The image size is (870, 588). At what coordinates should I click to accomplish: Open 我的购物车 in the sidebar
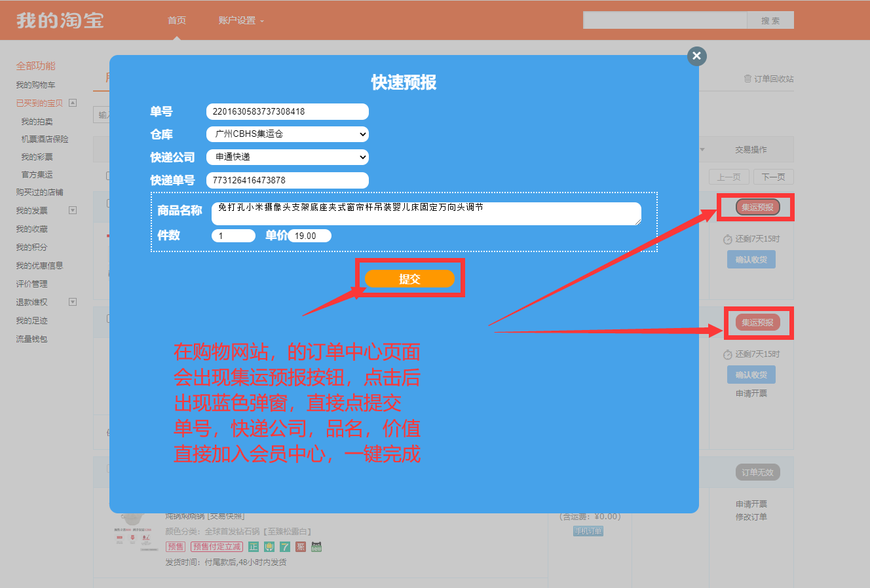click(36, 85)
